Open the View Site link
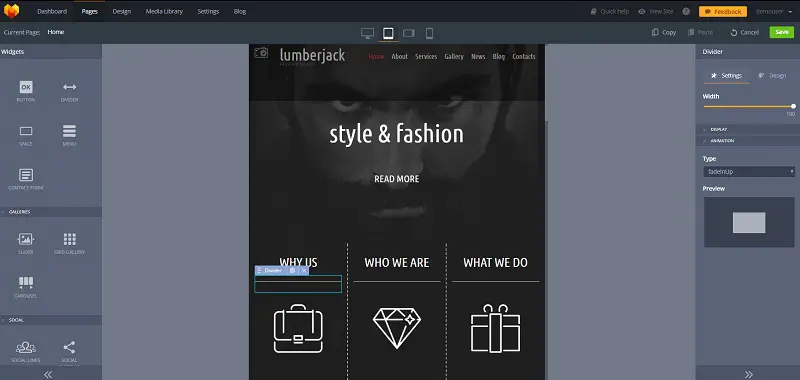The image size is (800, 380). tap(656, 11)
